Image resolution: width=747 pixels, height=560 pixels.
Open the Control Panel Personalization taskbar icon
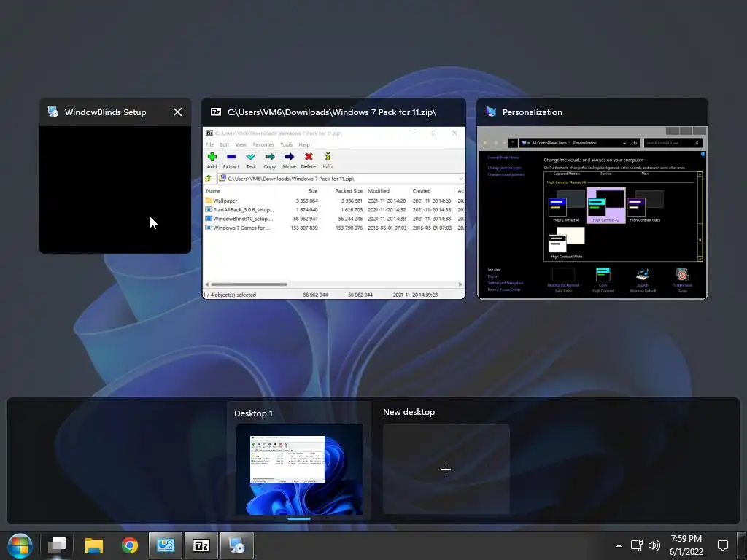pyautogui.click(x=166, y=545)
